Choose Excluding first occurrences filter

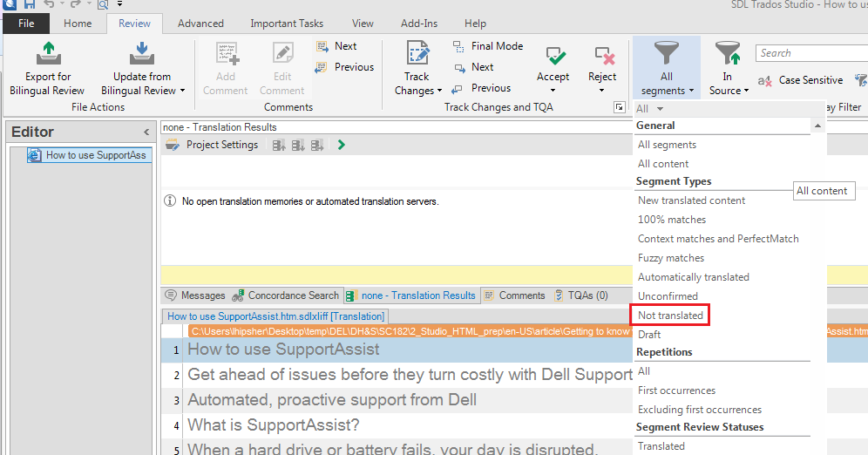700,411
